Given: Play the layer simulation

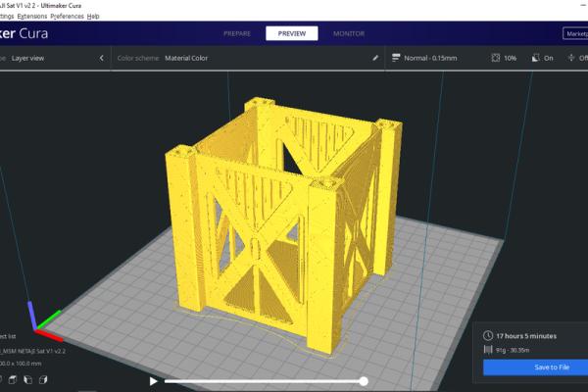Looking at the screenshot, I should pos(153,381).
